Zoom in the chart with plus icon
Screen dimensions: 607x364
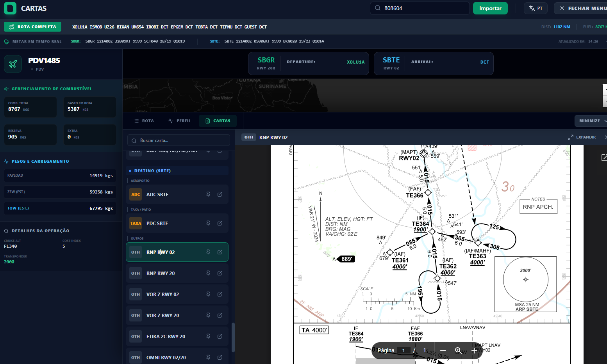point(474,351)
